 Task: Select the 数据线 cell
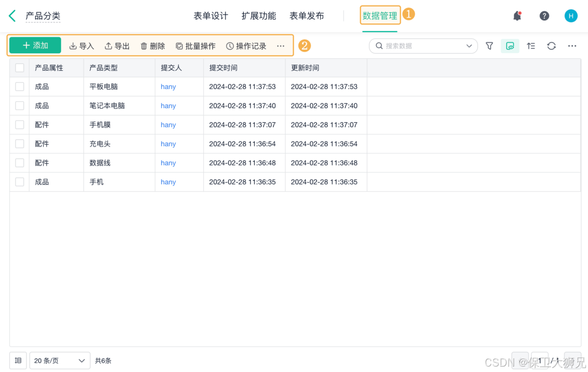(x=119, y=163)
